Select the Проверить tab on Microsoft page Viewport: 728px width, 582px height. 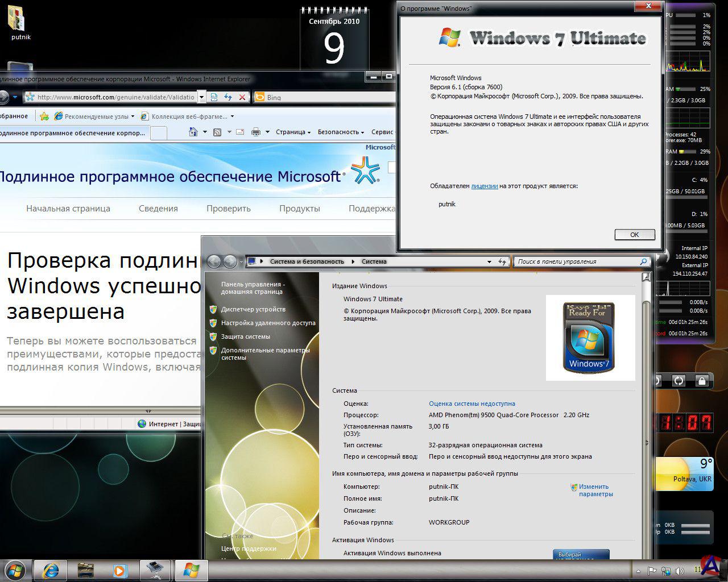(x=228, y=209)
